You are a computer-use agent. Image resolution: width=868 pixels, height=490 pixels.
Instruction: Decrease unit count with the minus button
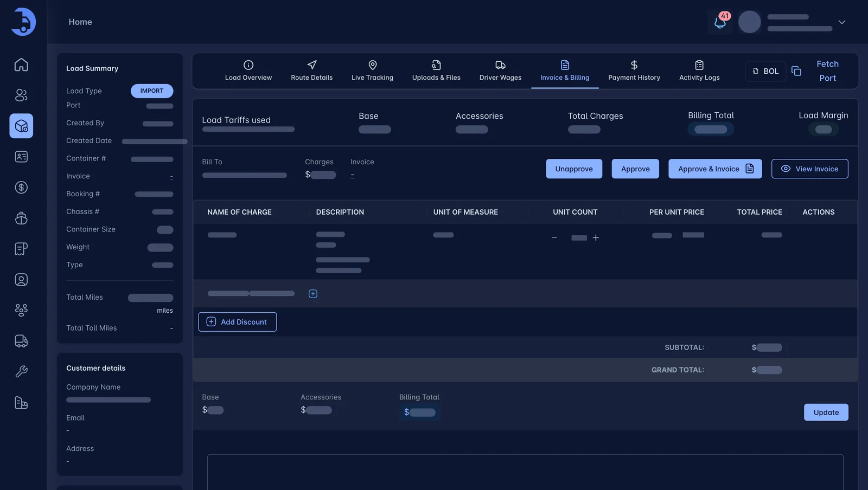554,238
